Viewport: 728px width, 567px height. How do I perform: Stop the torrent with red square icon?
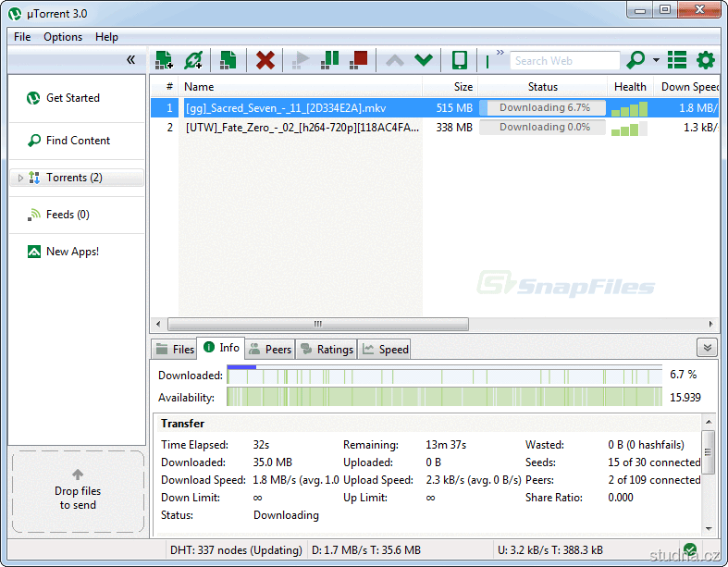click(x=359, y=60)
